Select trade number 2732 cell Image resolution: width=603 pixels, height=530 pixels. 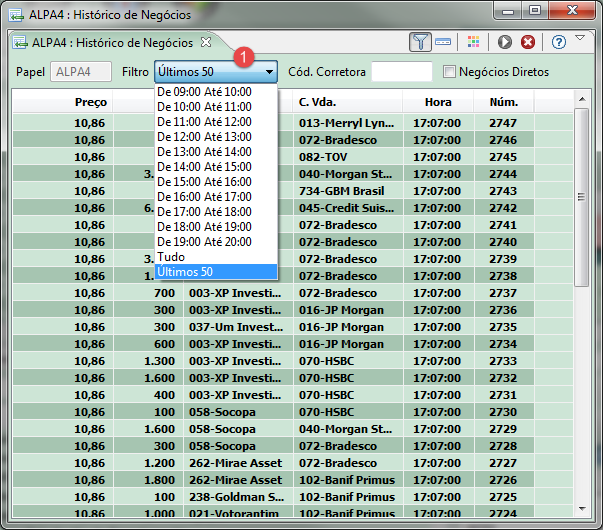(504, 378)
